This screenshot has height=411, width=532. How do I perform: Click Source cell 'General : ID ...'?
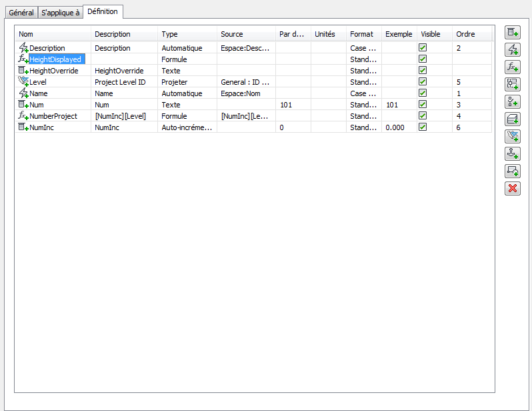[x=245, y=82]
